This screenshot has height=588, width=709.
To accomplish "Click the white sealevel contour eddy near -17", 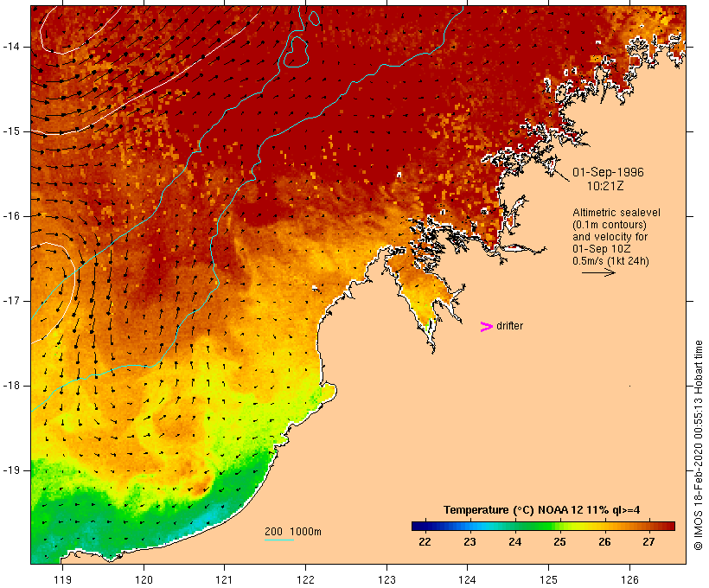I will point(53,293).
